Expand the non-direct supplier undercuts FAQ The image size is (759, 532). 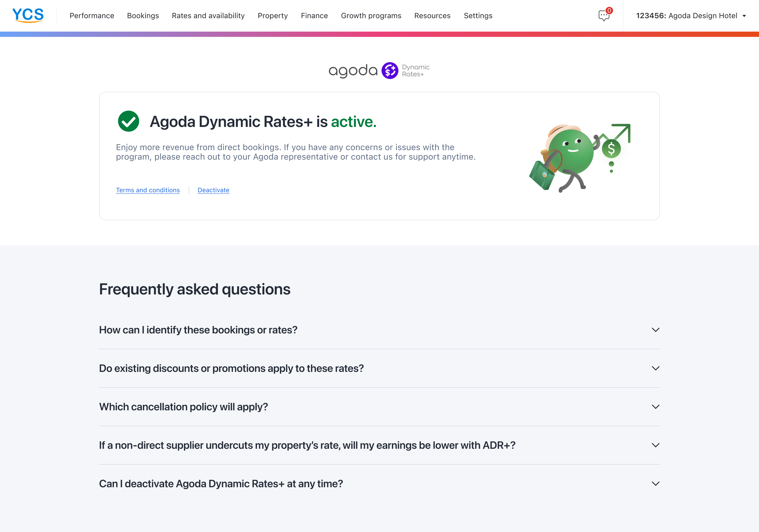pos(655,445)
